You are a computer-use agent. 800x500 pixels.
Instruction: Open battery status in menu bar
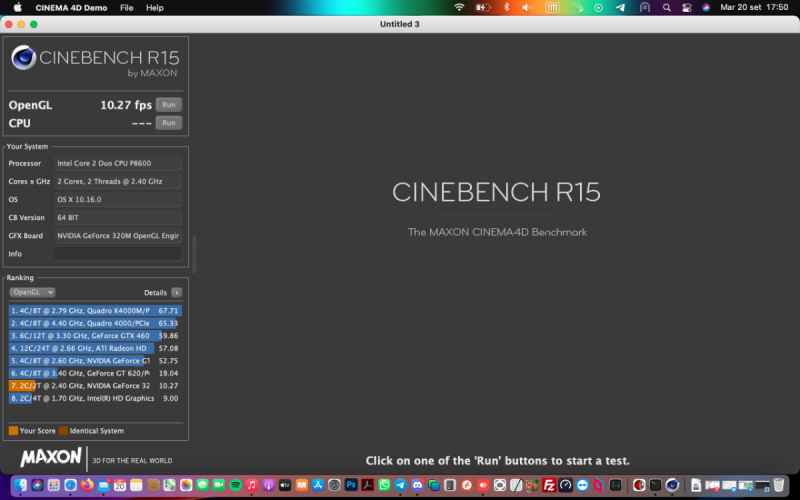click(x=483, y=8)
